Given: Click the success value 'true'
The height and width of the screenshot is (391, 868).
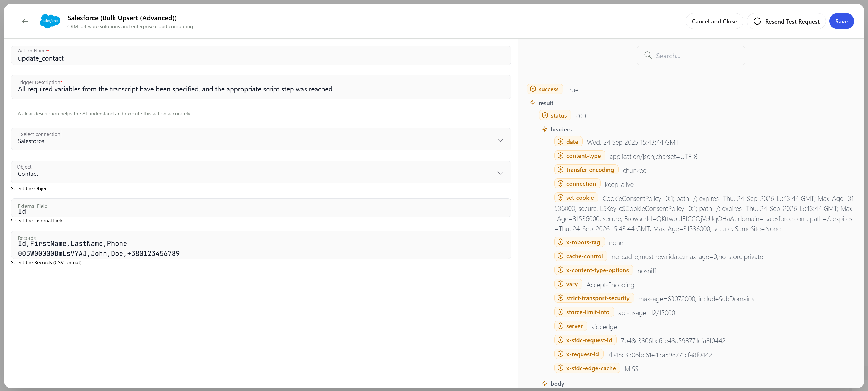Looking at the screenshot, I should (572, 90).
